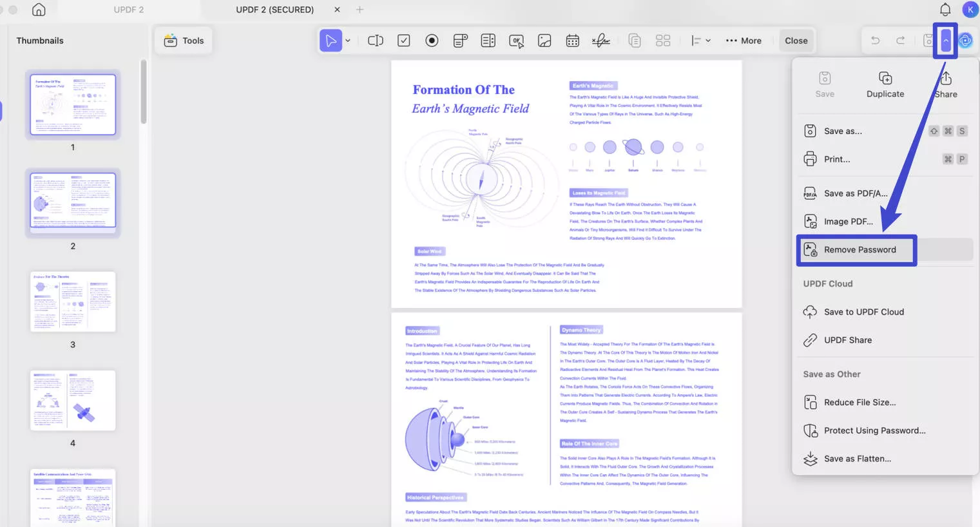The width and height of the screenshot is (980, 527).
Task: Choose Remove Password from the menu
Action: pyautogui.click(x=860, y=249)
